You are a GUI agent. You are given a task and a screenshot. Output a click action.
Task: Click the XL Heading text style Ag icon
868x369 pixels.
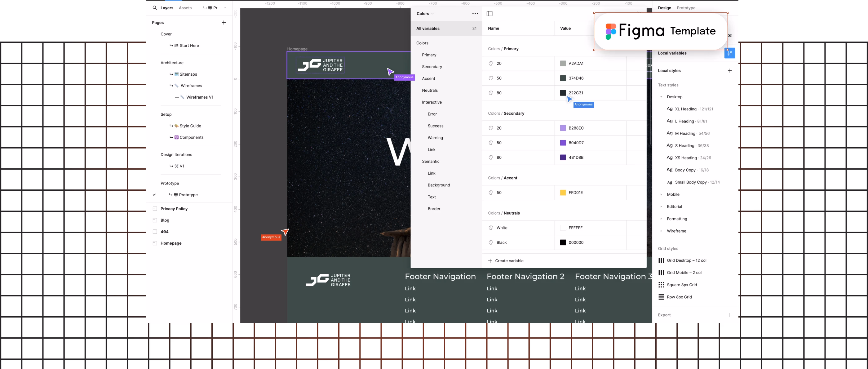pyautogui.click(x=670, y=109)
